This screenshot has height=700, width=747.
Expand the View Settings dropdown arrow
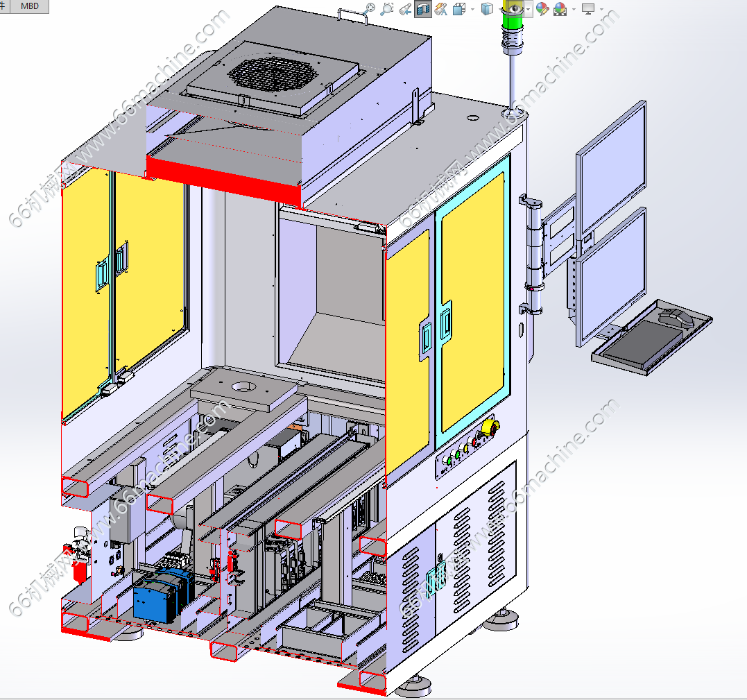(601, 9)
